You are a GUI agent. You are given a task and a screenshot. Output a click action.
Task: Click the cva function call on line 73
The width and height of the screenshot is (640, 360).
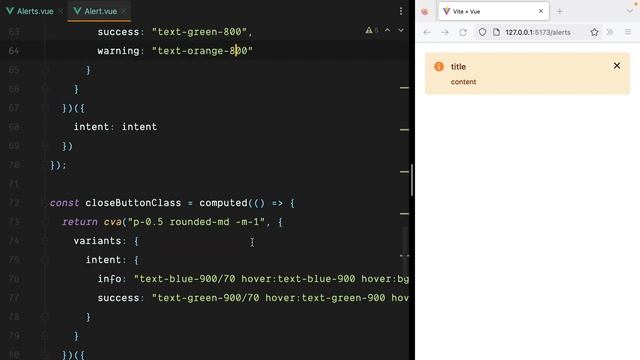click(112, 222)
